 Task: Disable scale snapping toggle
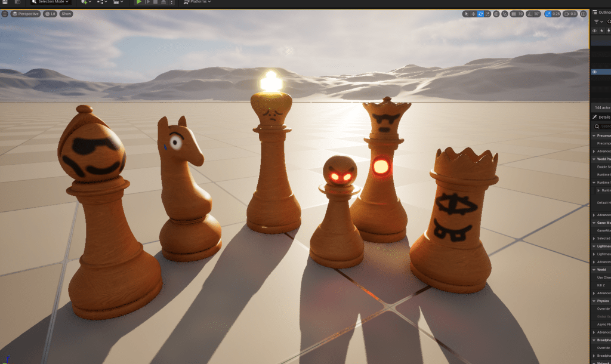tap(548, 14)
